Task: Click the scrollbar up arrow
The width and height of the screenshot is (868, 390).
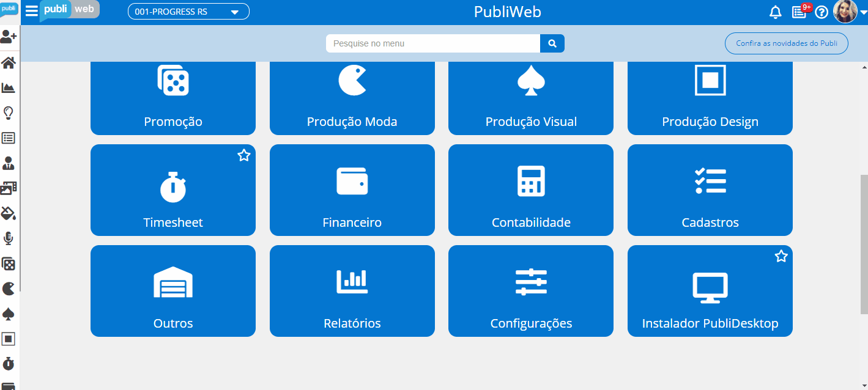Action: pyautogui.click(x=864, y=67)
